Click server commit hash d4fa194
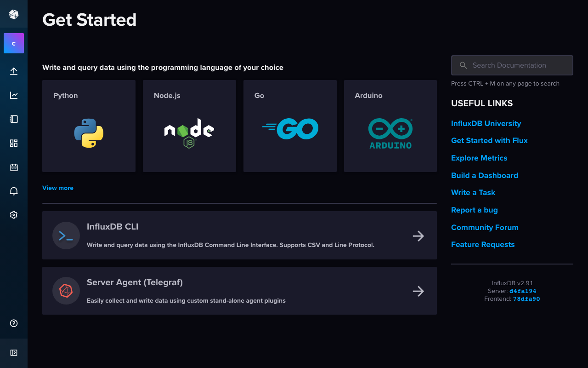The image size is (588, 368). point(523,291)
